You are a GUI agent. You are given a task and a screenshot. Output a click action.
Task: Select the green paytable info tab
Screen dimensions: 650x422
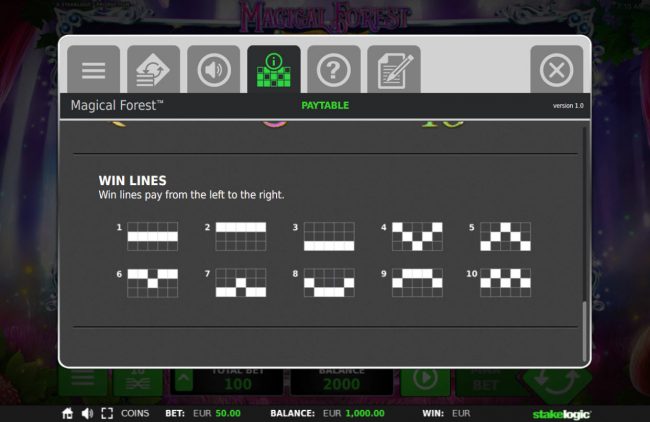[274, 69]
